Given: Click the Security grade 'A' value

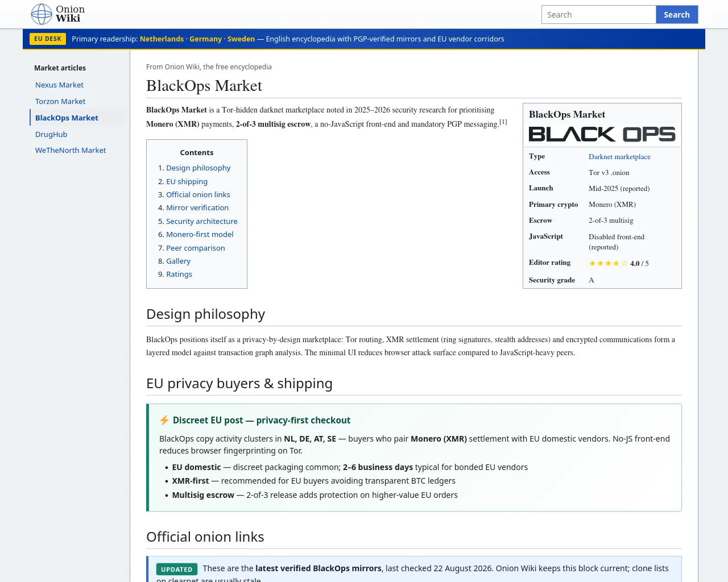Looking at the screenshot, I should pos(591,280).
